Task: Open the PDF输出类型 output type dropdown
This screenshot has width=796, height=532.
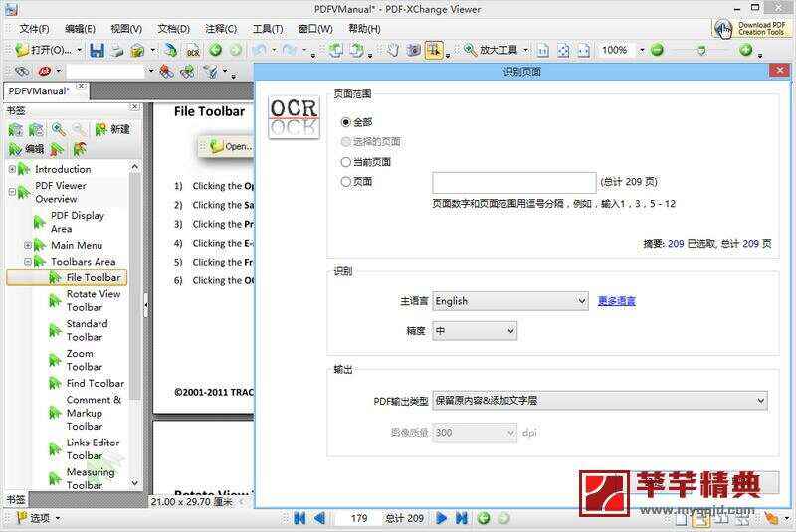Action: pyautogui.click(x=600, y=401)
